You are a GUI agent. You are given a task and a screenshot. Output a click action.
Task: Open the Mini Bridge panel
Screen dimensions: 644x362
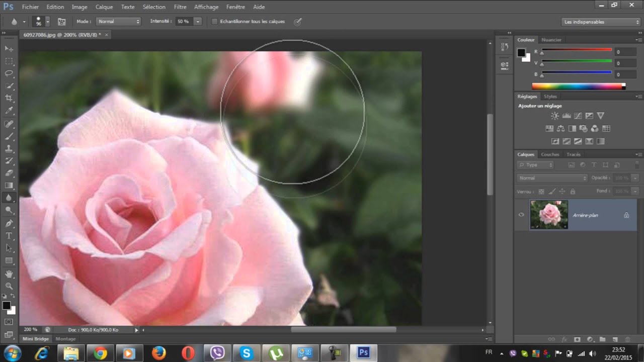[x=36, y=339]
